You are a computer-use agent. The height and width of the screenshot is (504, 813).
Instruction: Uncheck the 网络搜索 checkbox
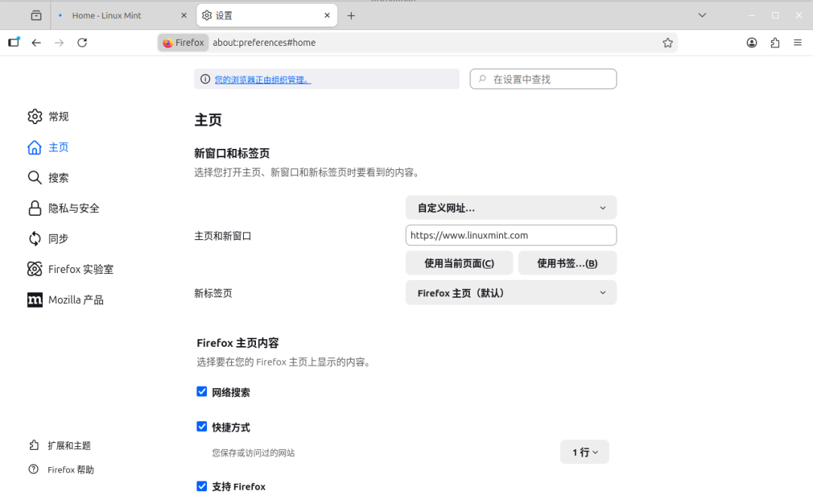click(202, 392)
